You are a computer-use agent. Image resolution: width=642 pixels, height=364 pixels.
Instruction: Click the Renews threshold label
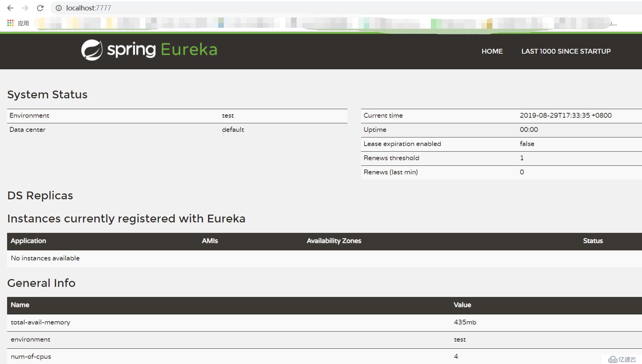[391, 158]
